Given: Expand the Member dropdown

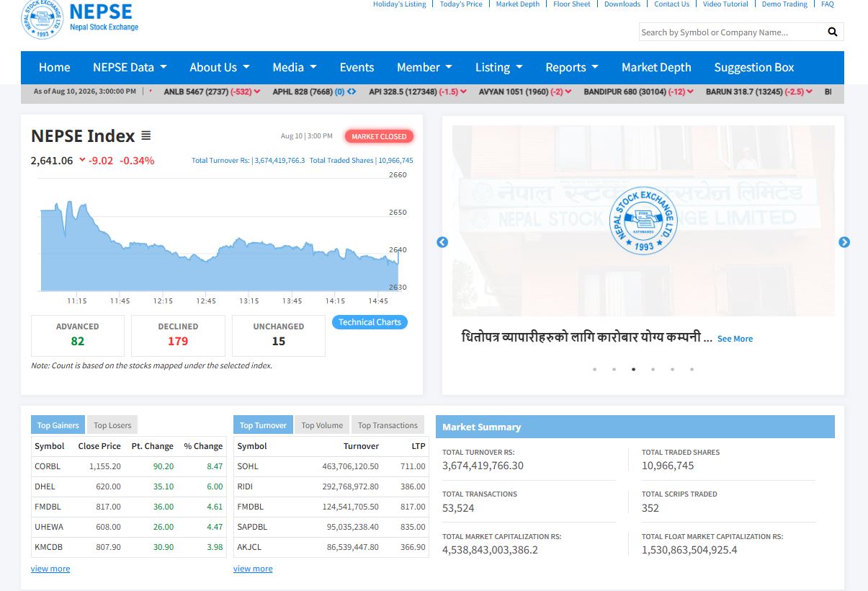Looking at the screenshot, I should (424, 67).
